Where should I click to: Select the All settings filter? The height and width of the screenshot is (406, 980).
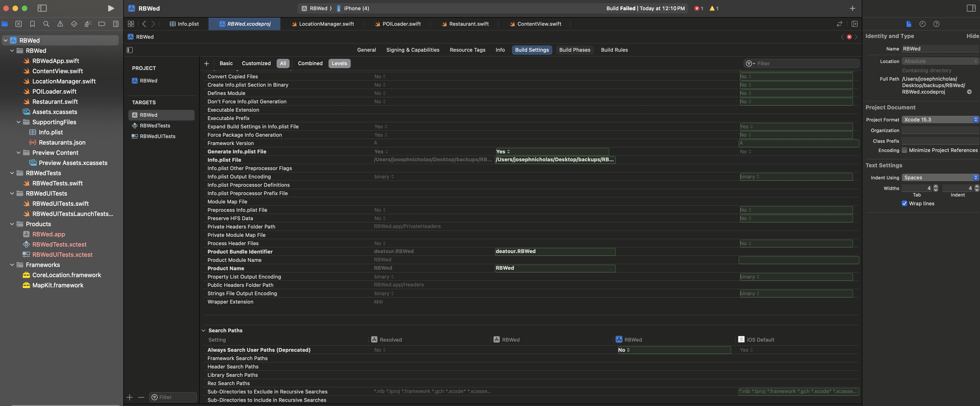pos(283,63)
